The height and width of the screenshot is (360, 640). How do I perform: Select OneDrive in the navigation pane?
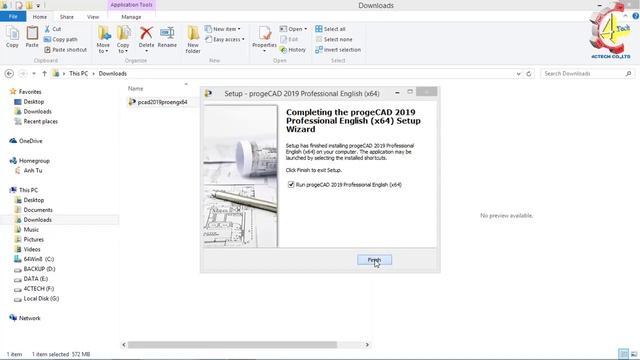(30, 141)
